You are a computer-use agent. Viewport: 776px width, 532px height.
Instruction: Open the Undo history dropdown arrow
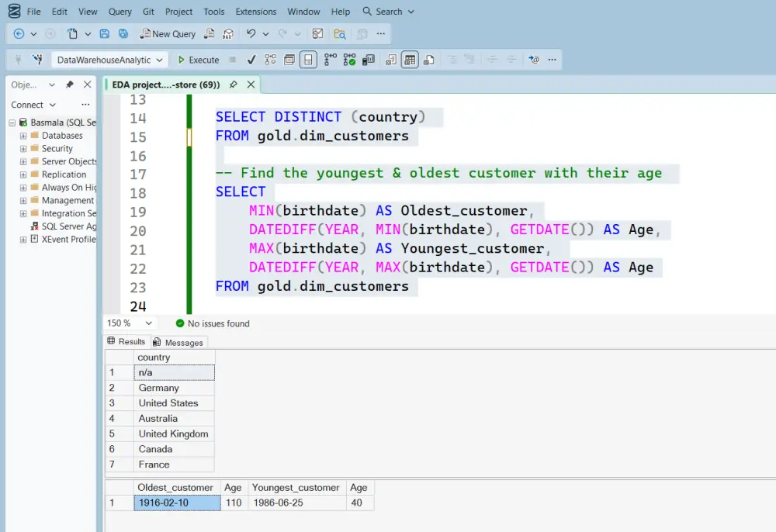(x=265, y=34)
